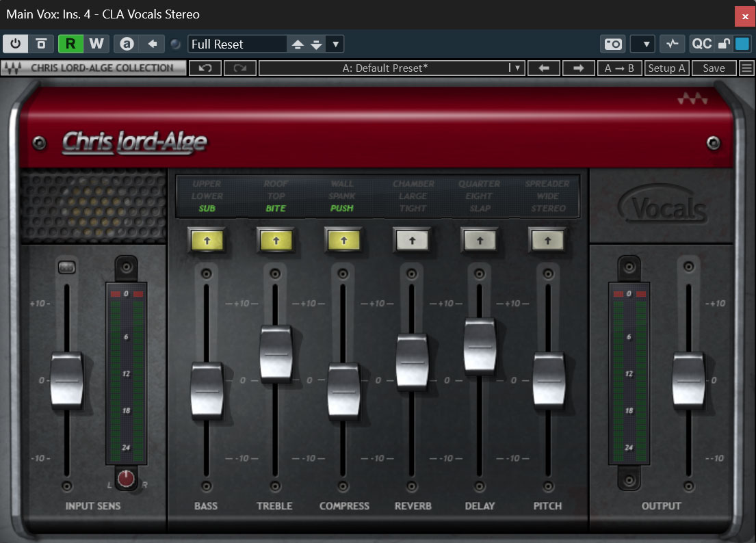Screen dimensions: 756x543
Task: Click the side-chain waveform icon
Action: (x=672, y=44)
